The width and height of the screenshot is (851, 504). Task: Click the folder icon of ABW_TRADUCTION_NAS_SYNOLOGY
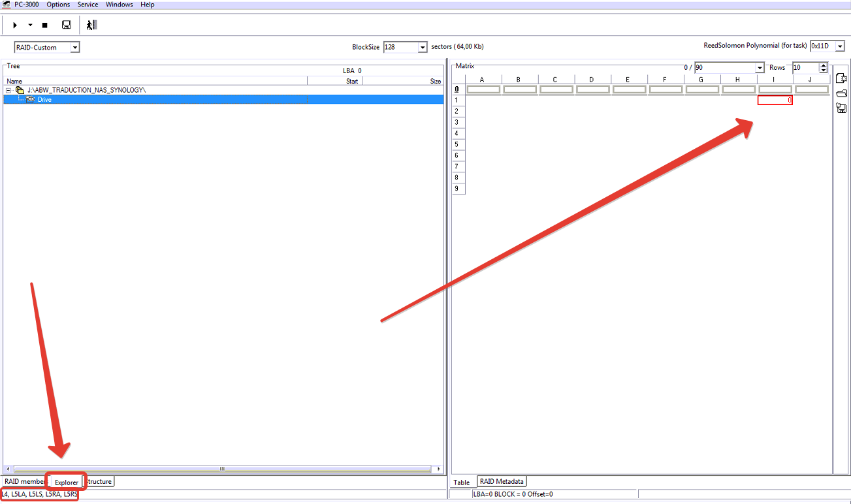(x=20, y=90)
